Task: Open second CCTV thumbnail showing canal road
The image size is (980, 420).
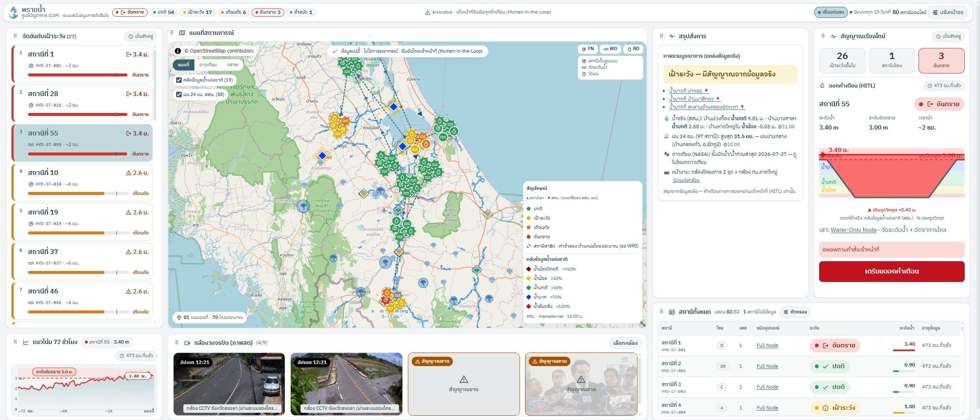Action: coord(346,384)
